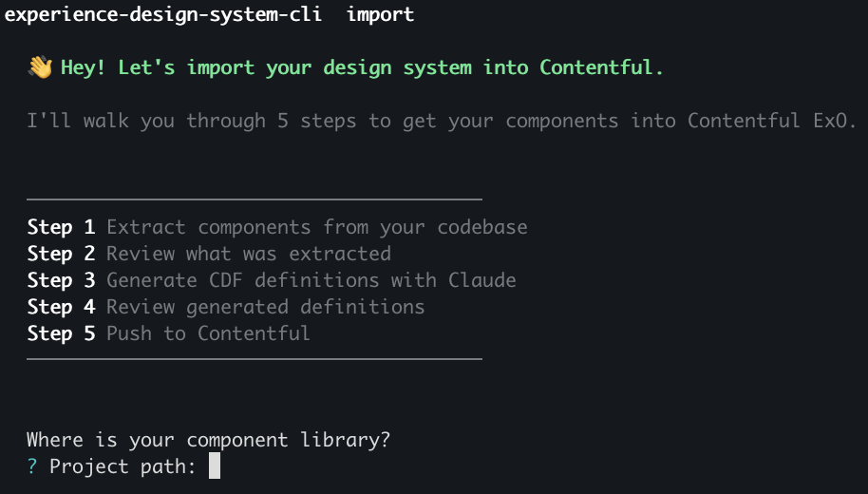Click the "Step 1" label

coord(62,227)
